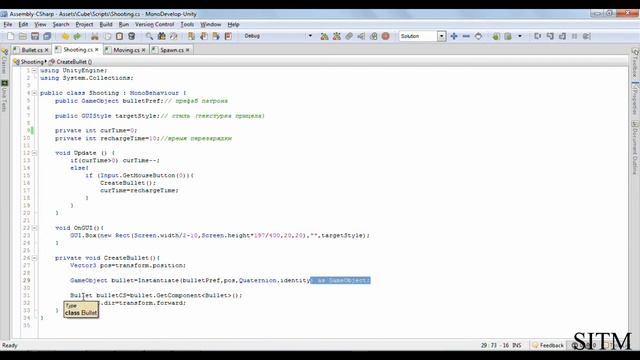Open the small arrow dropdown after clipboard icon

(520, 36)
